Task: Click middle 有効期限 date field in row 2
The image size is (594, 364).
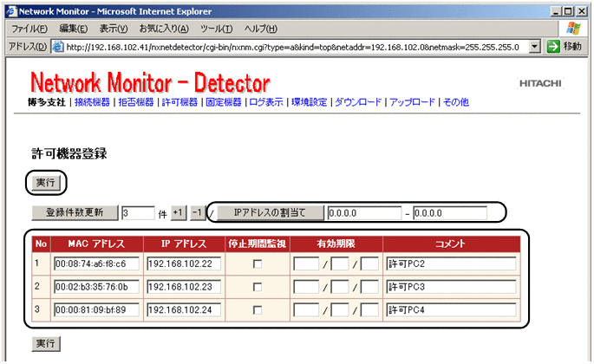Action: point(340,287)
